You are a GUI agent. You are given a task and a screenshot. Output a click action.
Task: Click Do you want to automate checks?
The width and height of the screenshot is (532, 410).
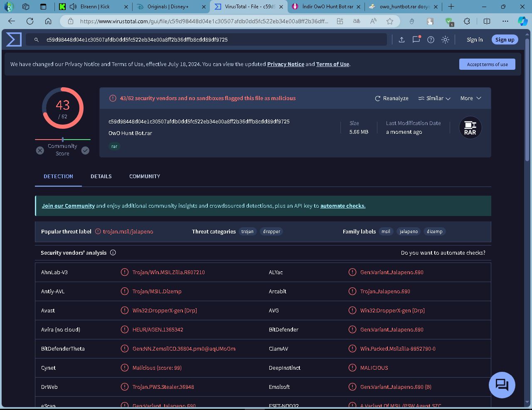[443, 253]
